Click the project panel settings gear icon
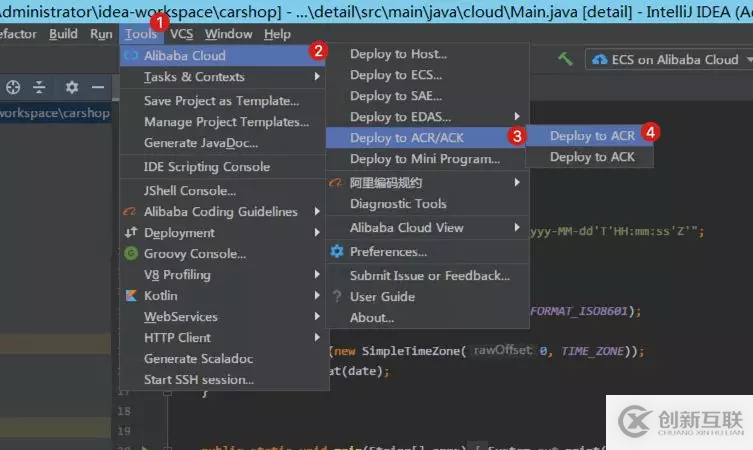 (x=71, y=87)
